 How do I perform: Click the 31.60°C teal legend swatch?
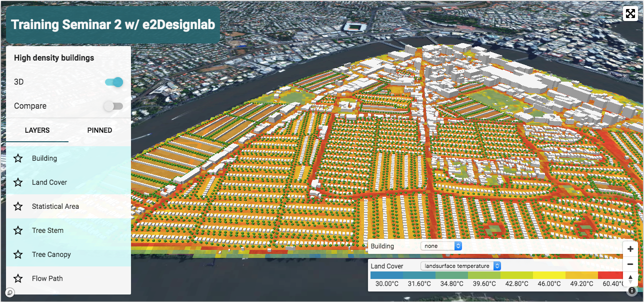419,275
